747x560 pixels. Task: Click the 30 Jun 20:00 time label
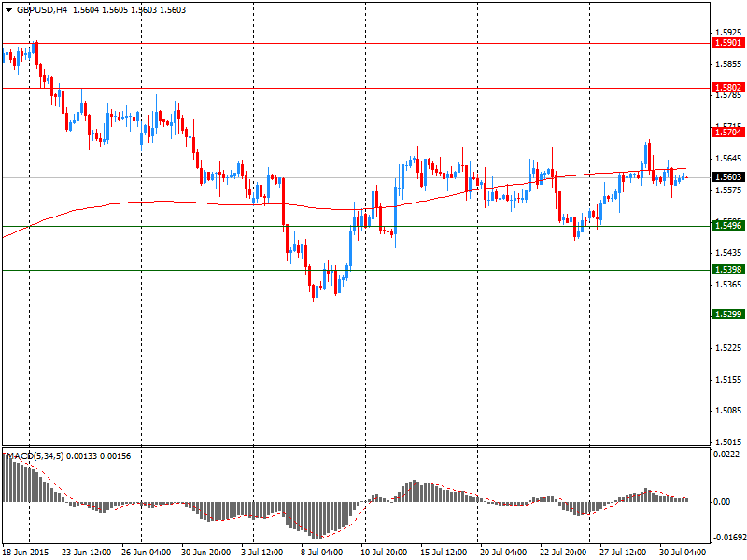pos(206,553)
